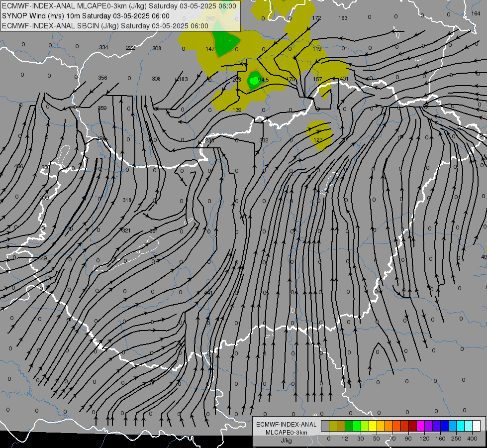Click the map value 164
This screenshot has width=487, height=448.
[x=476, y=13]
